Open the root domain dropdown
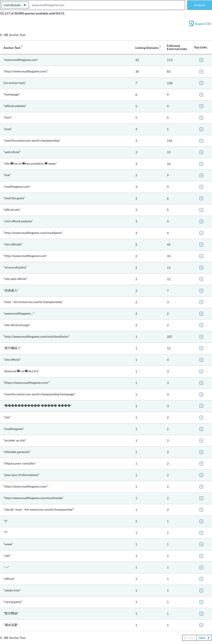Image resolution: width=212 pixels, height=644 pixels. pyautogui.click(x=15, y=5)
